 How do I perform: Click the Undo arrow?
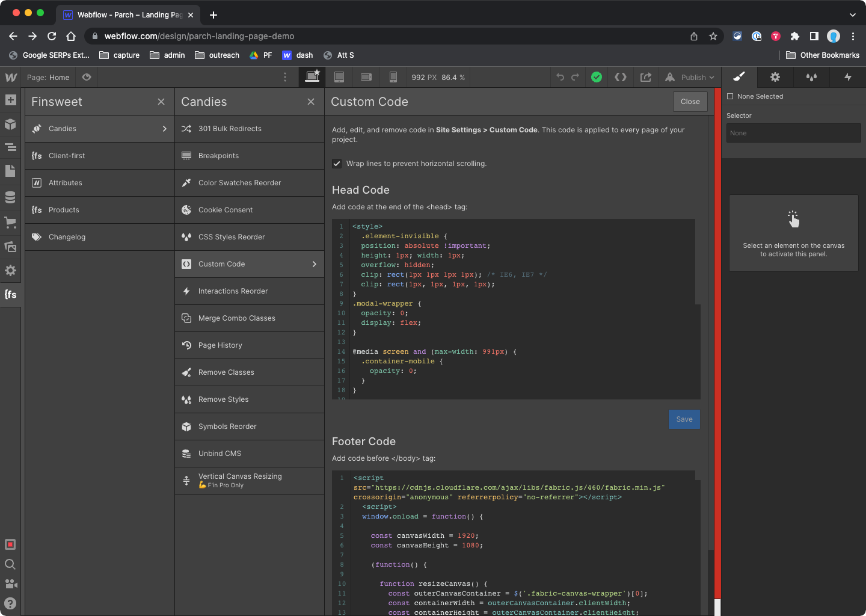click(560, 77)
